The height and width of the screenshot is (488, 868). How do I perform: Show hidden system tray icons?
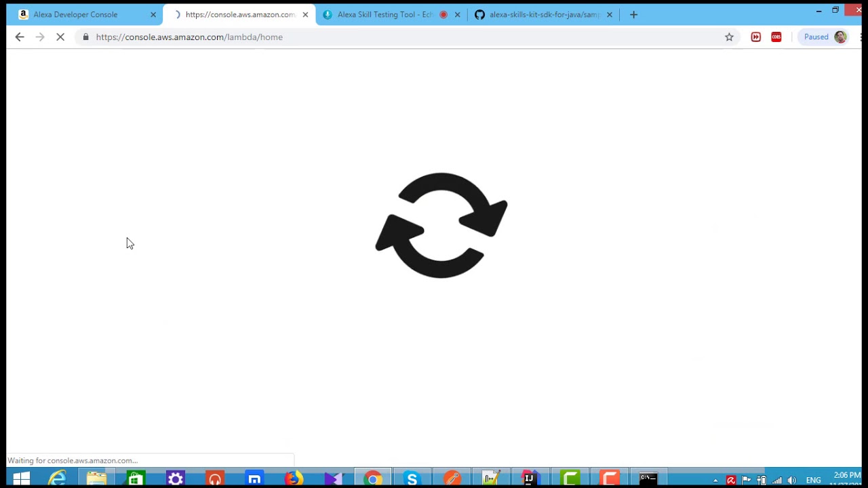tap(715, 481)
